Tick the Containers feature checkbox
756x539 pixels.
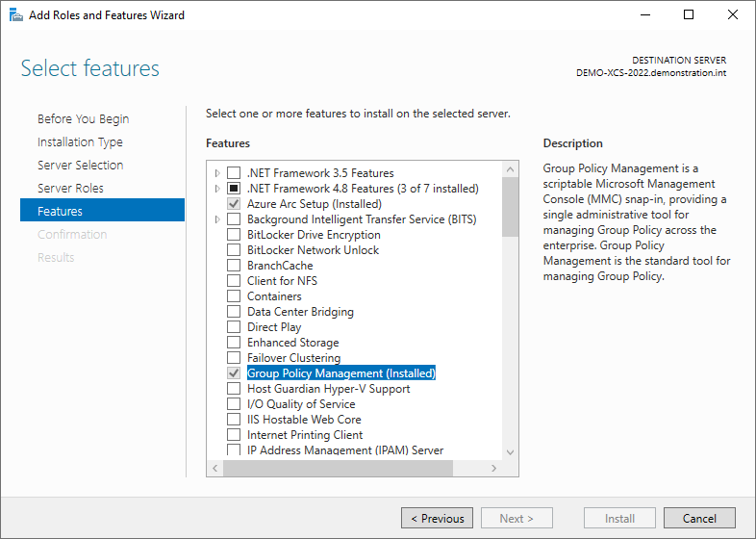tap(234, 296)
